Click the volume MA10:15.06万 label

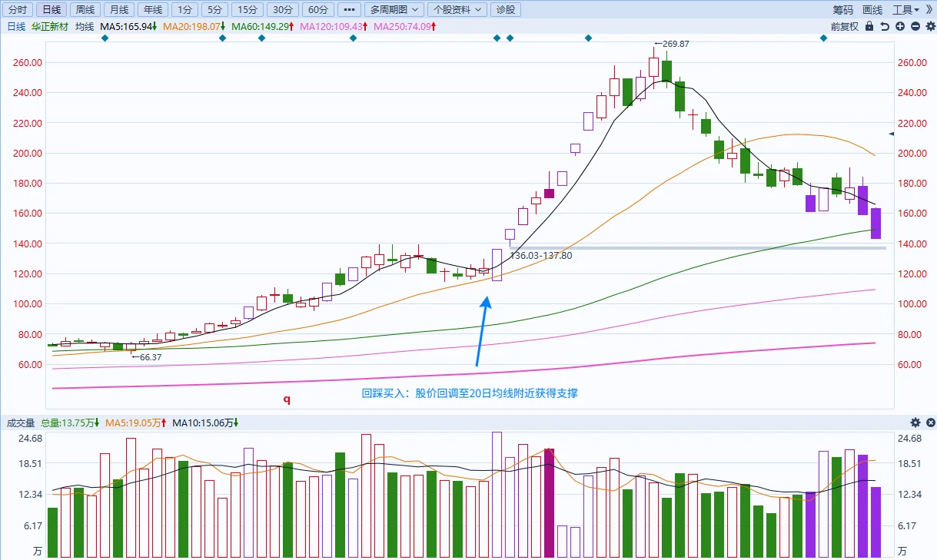tap(207, 422)
